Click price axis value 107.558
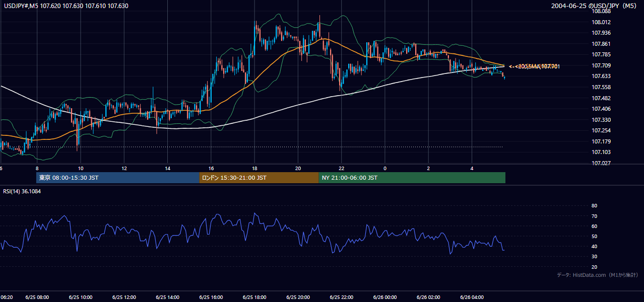 tap(601, 87)
